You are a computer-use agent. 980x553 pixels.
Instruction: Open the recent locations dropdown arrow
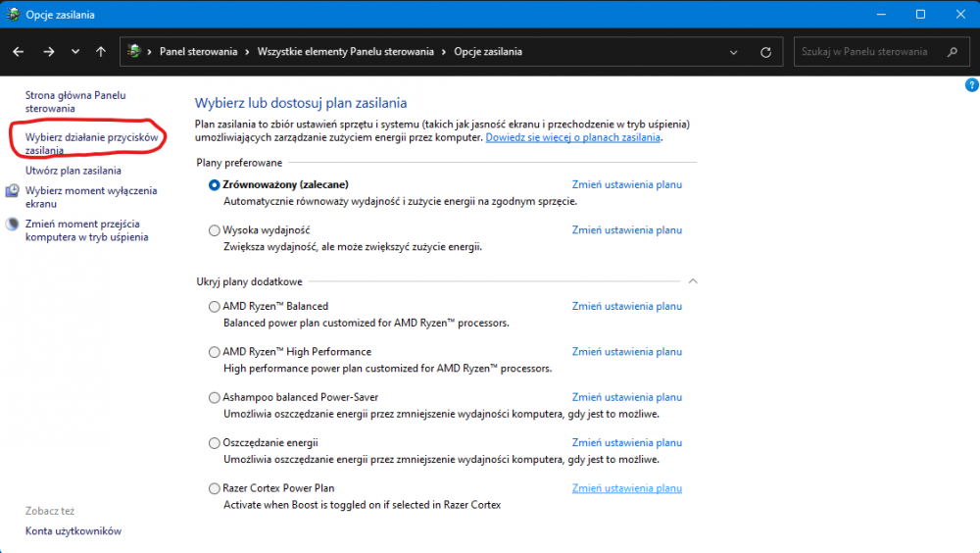(75, 52)
